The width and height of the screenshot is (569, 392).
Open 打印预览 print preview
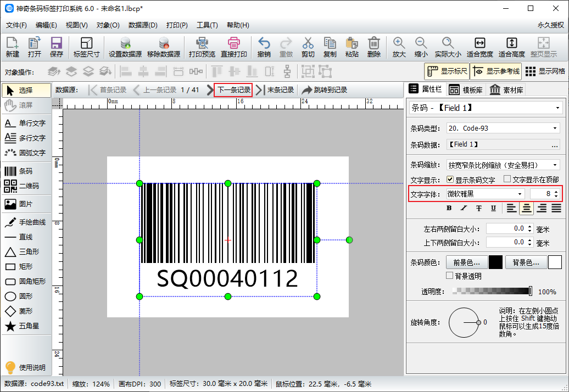point(202,47)
